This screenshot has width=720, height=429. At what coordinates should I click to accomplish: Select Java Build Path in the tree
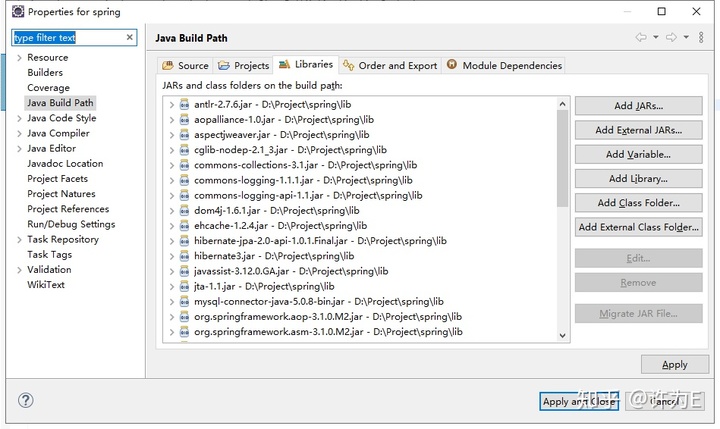pos(60,103)
